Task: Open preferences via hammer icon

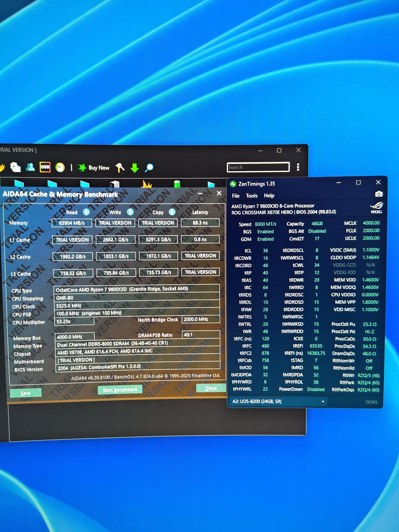Action: click(120, 167)
